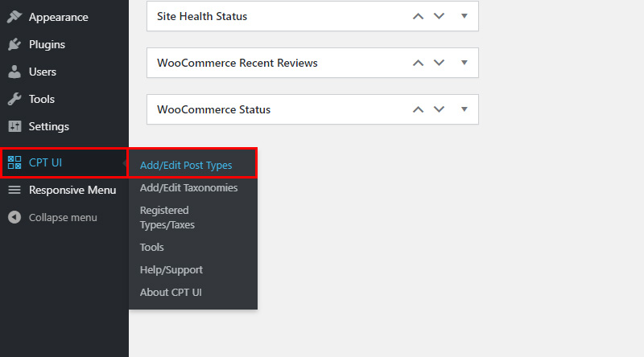
Task: Choose Add/Edit Taxonomies in submenu
Action: pos(188,187)
